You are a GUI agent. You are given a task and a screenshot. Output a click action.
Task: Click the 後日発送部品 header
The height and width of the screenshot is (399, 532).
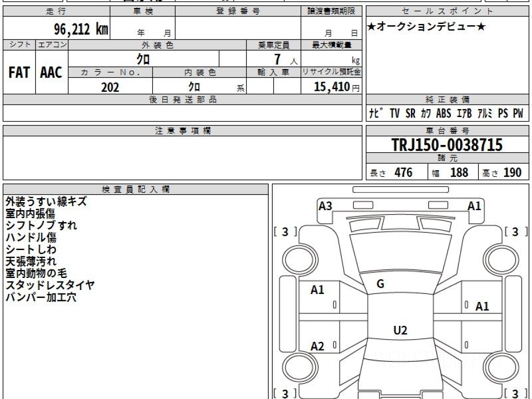click(x=183, y=100)
